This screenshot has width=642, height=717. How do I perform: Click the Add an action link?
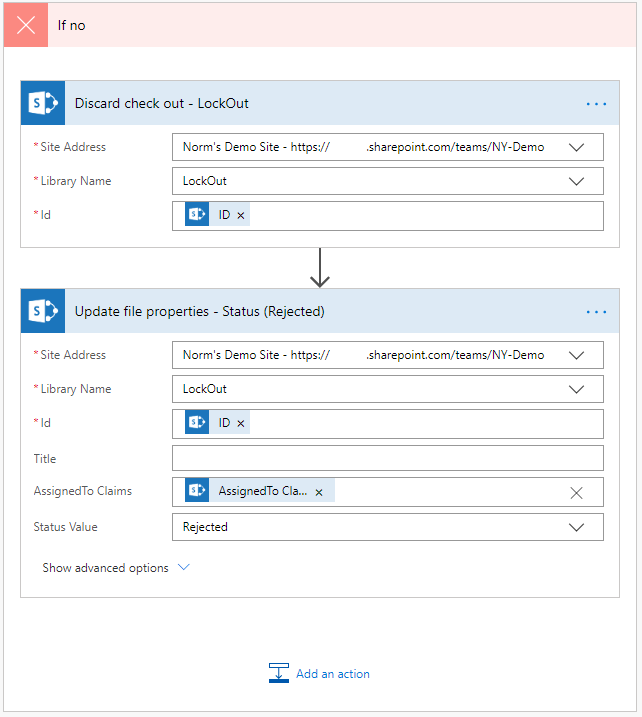pos(333,674)
